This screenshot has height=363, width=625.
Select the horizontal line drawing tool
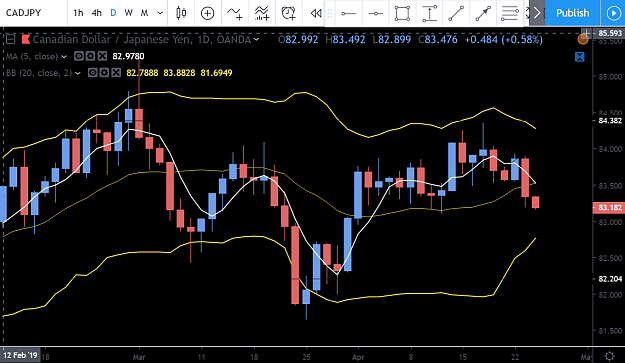click(348, 14)
